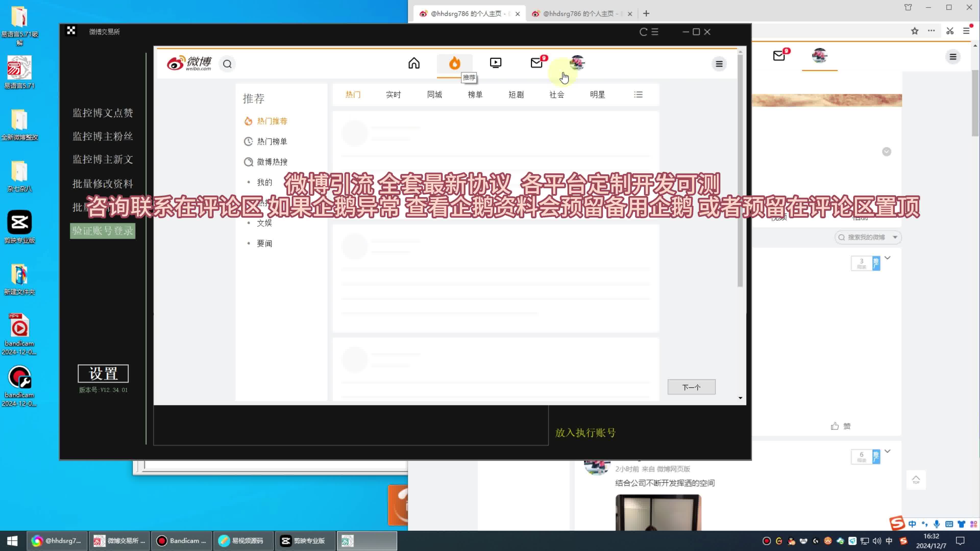The width and height of the screenshot is (980, 551).
Task: Select 要闻 in the recommend sidebar
Action: pyautogui.click(x=264, y=243)
